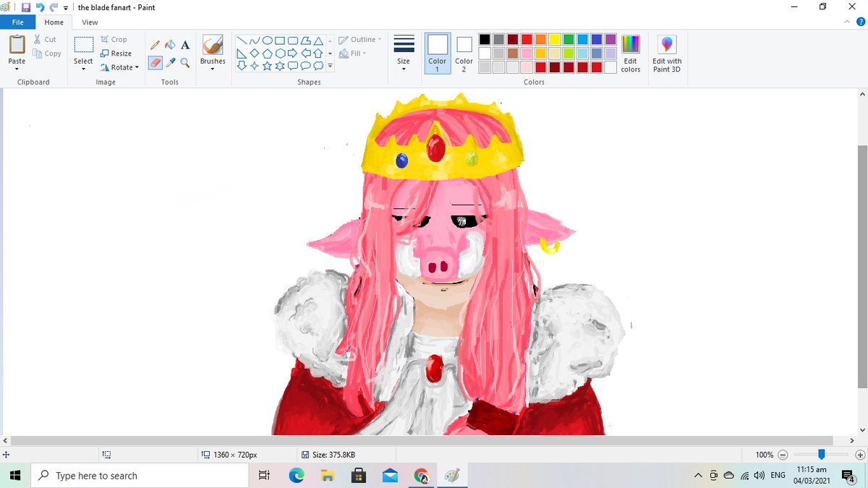This screenshot has height=488, width=868.
Task: Click the Crop command
Action: pos(114,40)
